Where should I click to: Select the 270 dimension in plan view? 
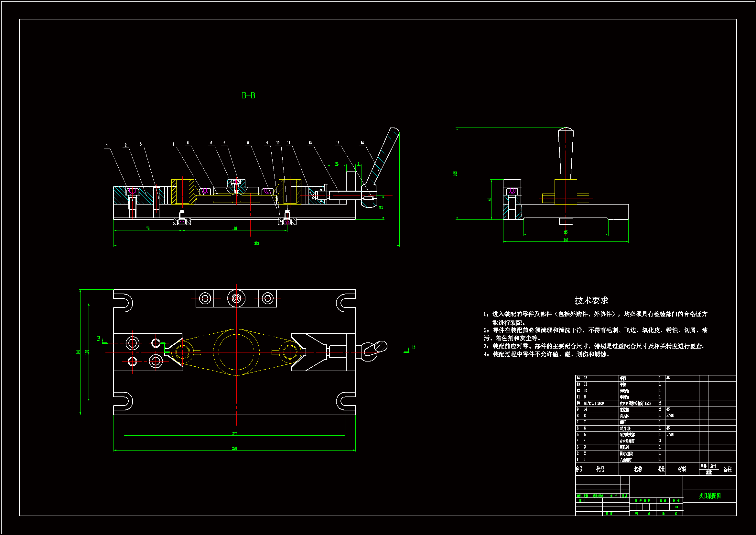tap(234, 448)
